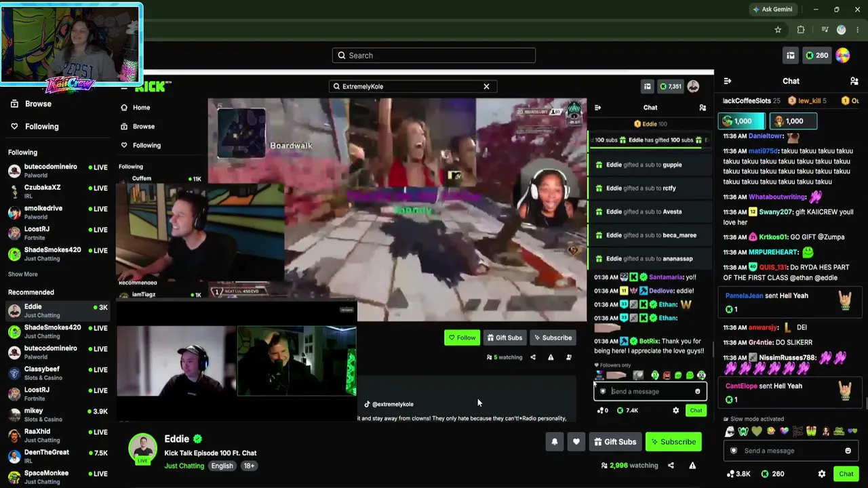
Task: Click the English language tag
Action: pos(222,466)
